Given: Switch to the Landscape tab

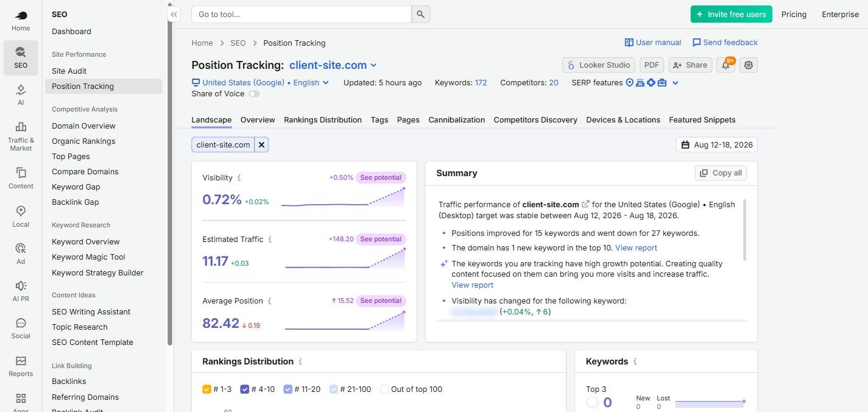Looking at the screenshot, I should click(211, 120).
